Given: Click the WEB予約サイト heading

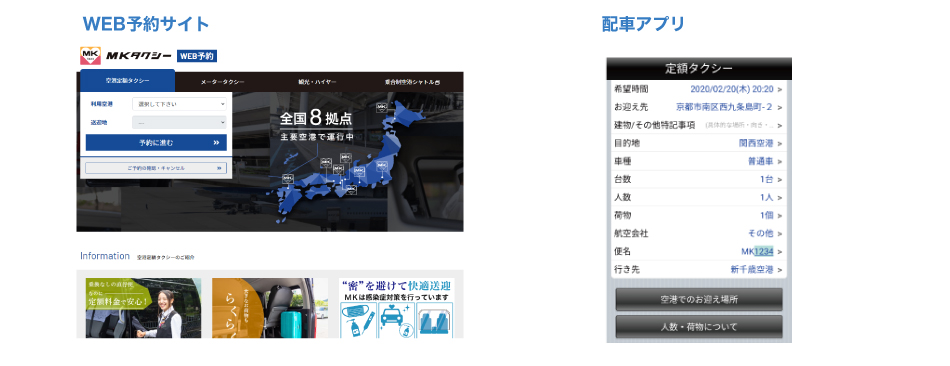Looking at the screenshot, I should [146, 24].
